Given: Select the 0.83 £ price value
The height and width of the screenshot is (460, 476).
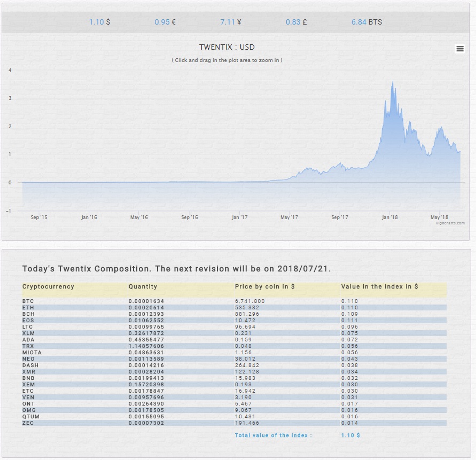Looking at the screenshot, I should (x=296, y=22).
